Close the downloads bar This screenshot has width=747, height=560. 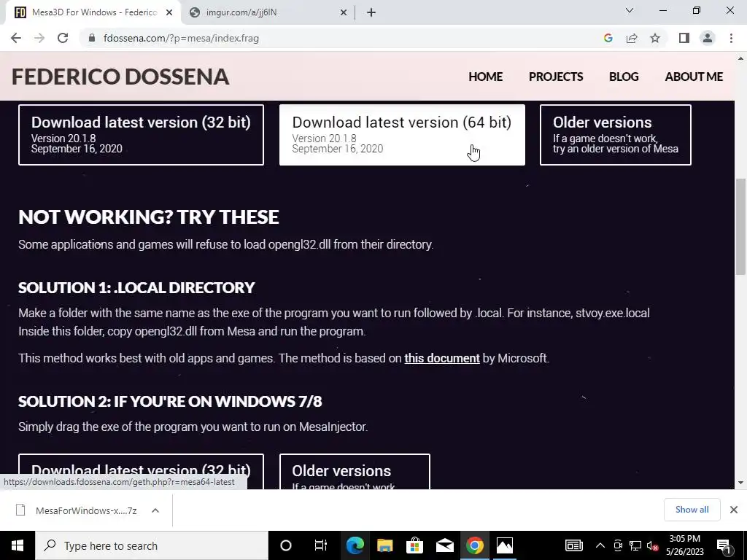[x=734, y=510]
